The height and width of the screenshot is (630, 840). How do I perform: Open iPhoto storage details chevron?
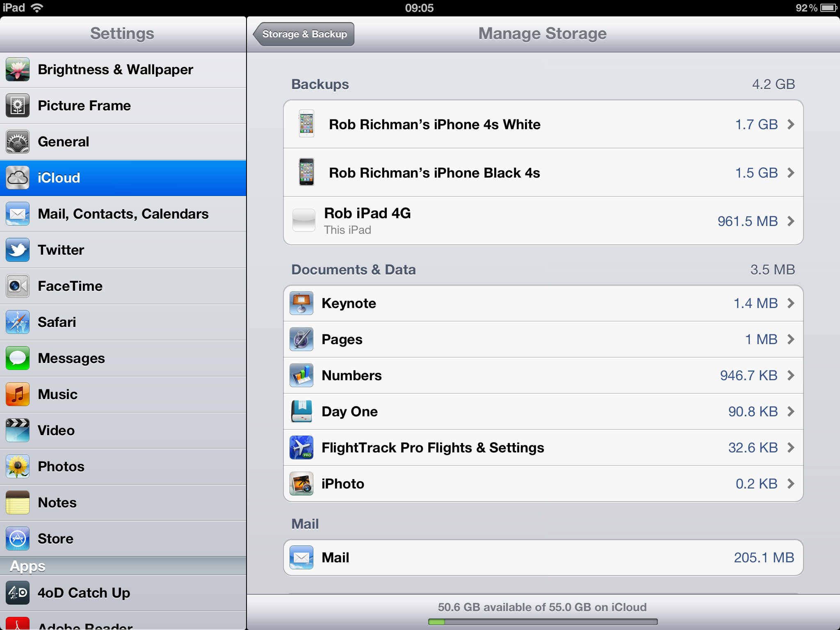(791, 484)
